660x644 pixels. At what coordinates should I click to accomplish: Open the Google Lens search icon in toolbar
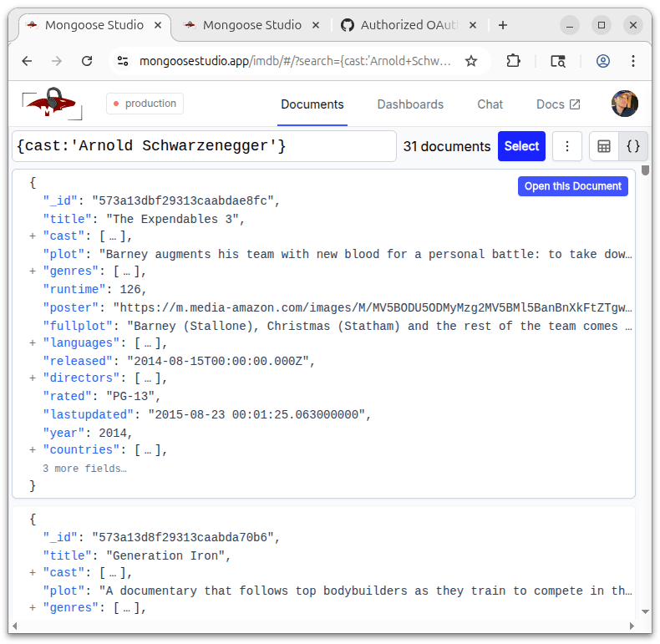(x=558, y=61)
